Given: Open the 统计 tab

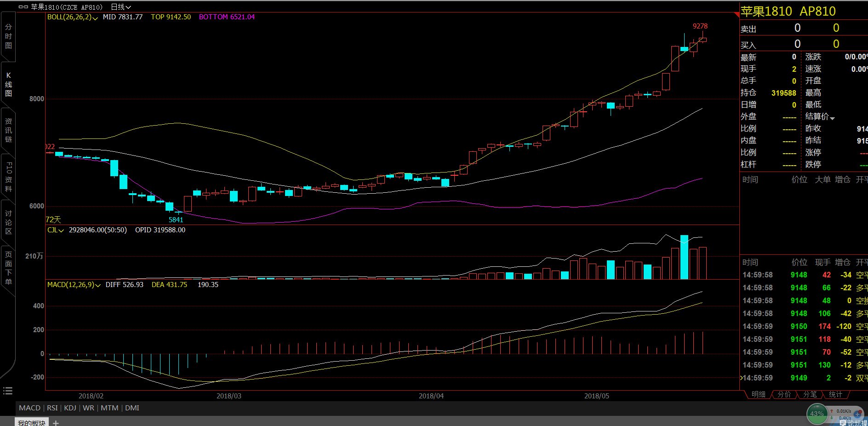Looking at the screenshot, I should pyautogui.click(x=835, y=394).
